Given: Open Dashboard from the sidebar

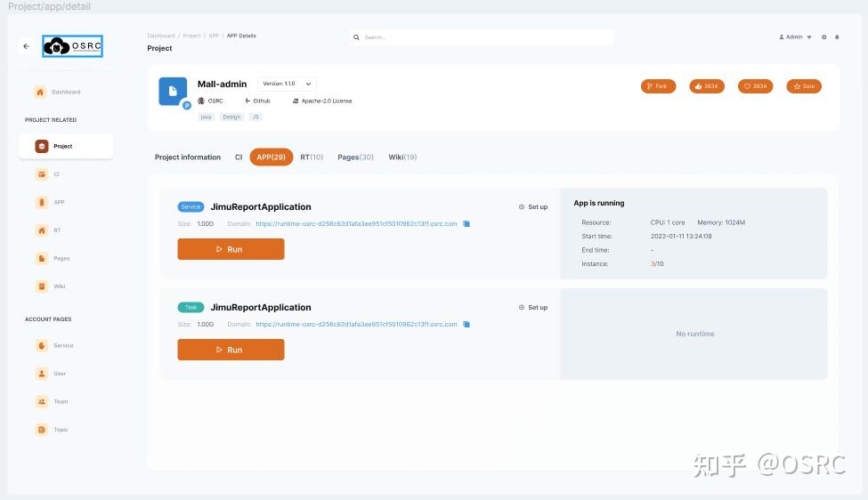Looking at the screenshot, I should 58,93.
